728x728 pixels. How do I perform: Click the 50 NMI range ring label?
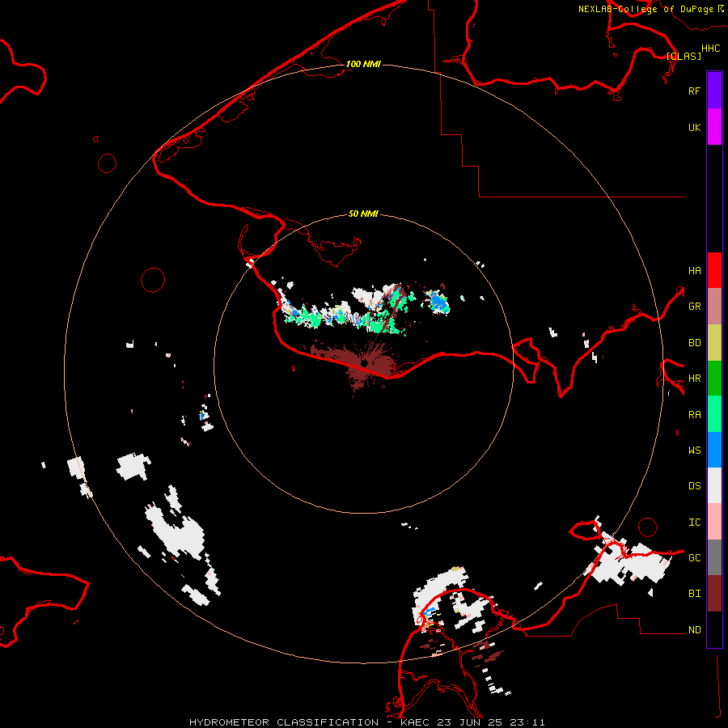click(x=363, y=214)
